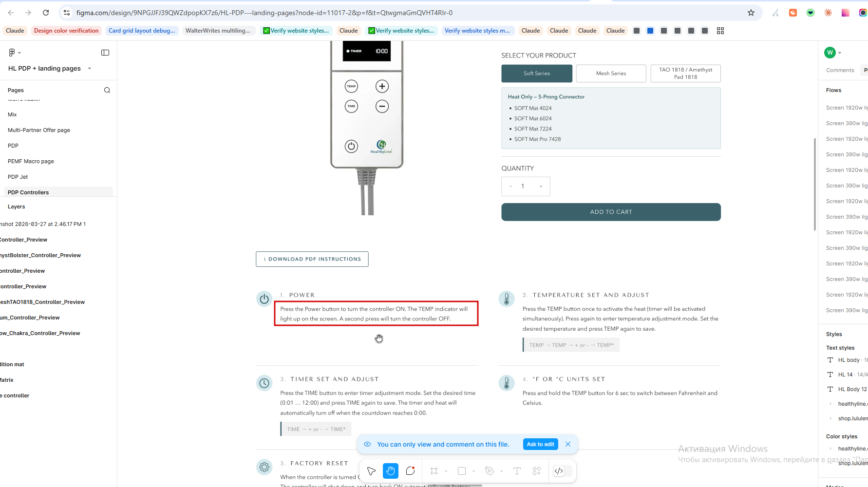Screen dimensions: 868x487
Task: Click thermometer icon beside °F OR °C heading
Action: [507, 383]
